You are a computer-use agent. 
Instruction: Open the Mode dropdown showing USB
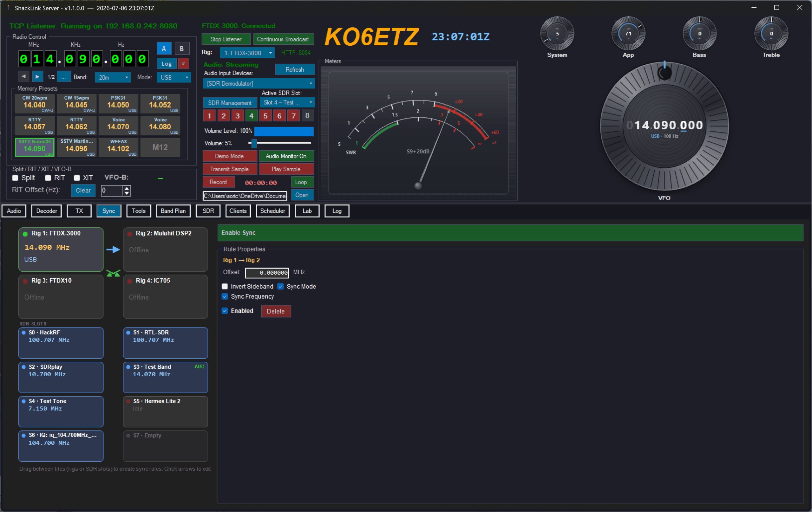tap(174, 77)
